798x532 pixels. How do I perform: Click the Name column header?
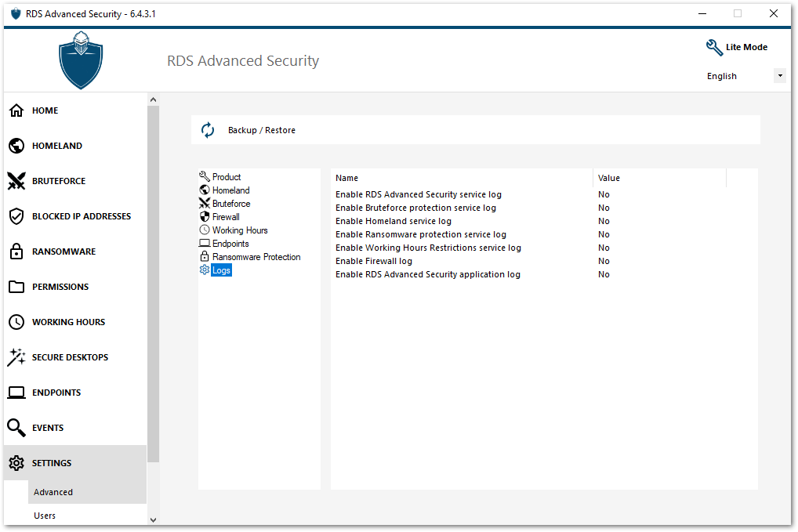point(462,178)
